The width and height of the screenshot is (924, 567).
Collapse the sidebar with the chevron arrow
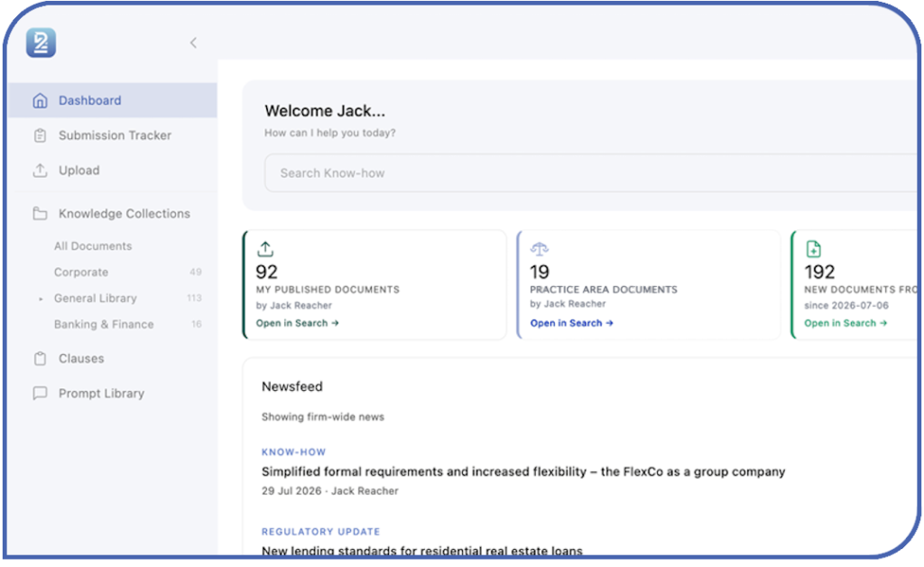pyautogui.click(x=193, y=42)
